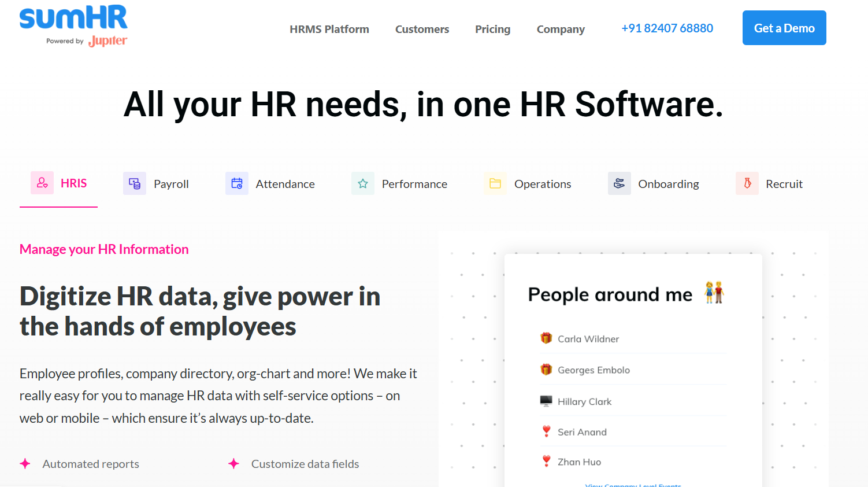Click the pink HRIS tab icon
Image resolution: width=868 pixels, height=487 pixels.
coord(42,183)
